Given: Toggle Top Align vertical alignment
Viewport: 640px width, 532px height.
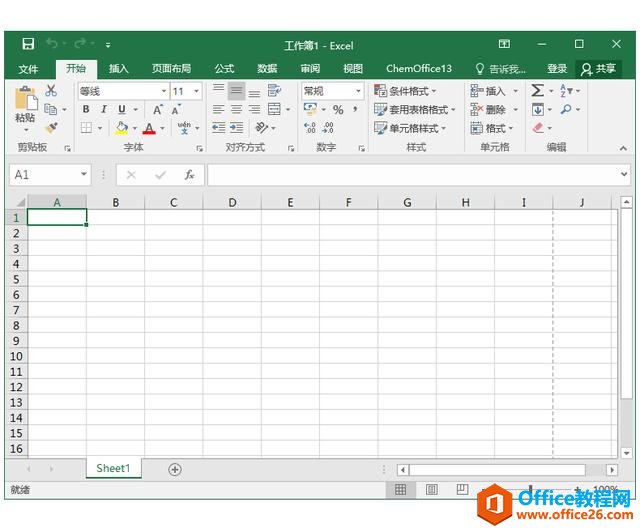Looking at the screenshot, I should coord(218,90).
